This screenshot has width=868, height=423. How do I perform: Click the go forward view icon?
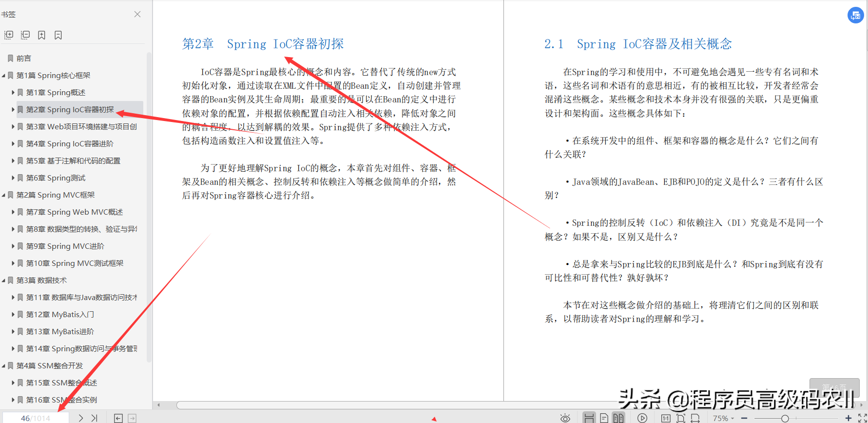point(132,418)
